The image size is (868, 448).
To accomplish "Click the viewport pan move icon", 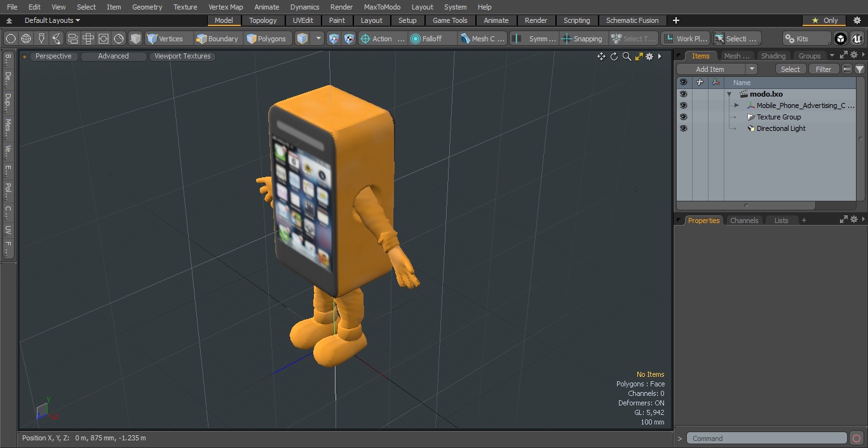I will click(x=601, y=57).
